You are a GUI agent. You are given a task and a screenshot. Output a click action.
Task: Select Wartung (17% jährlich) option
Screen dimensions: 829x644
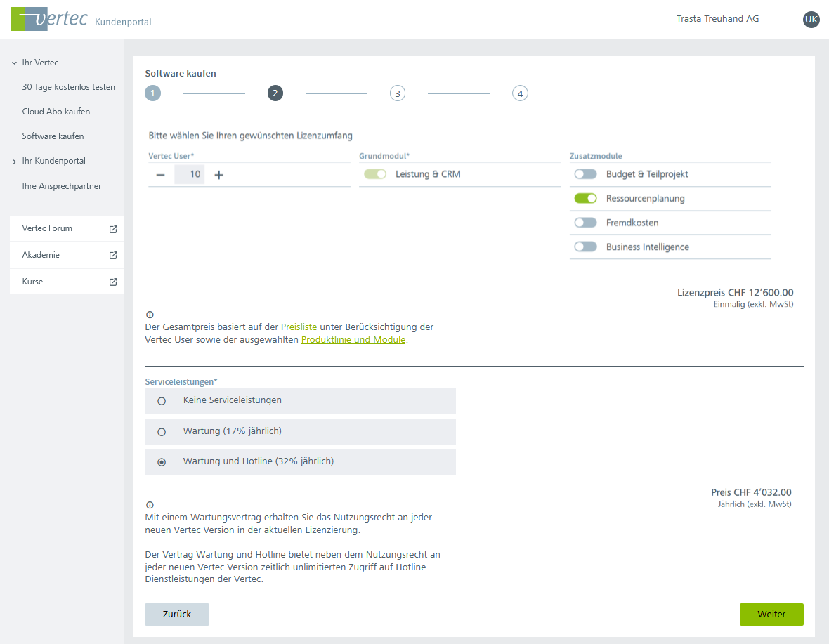(x=162, y=432)
